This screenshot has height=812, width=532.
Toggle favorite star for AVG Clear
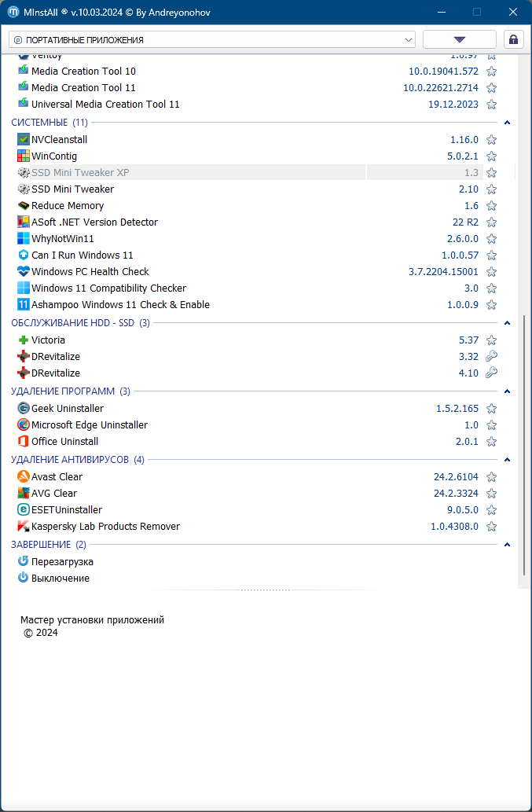pyautogui.click(x=492, y=494)
